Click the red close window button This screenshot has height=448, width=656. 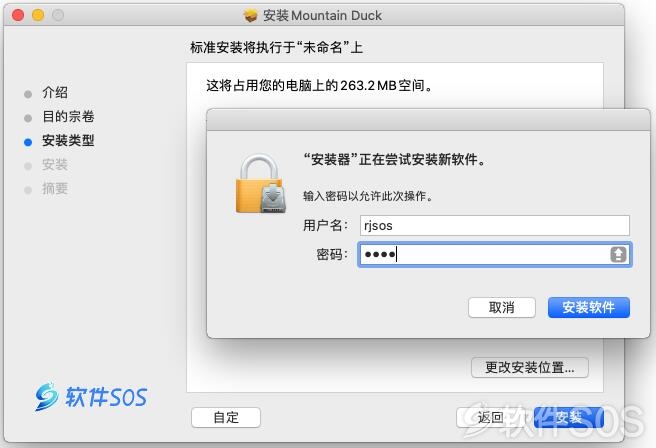[18, 15]
